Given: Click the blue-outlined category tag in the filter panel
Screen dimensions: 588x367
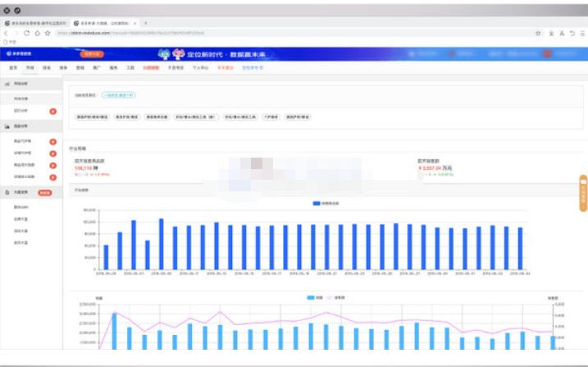Looking at the screenshot, I should pos(119,95).
